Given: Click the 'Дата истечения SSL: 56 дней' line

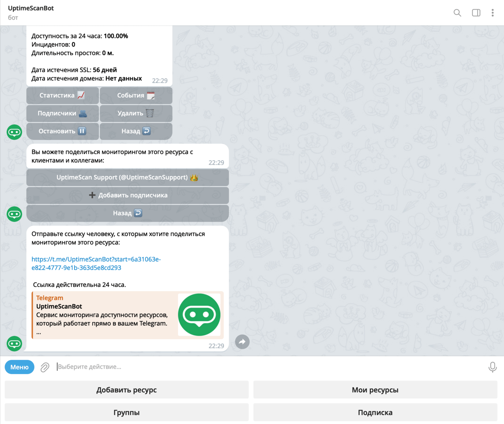Looking at the screenshot, I should tap(74, 70).
